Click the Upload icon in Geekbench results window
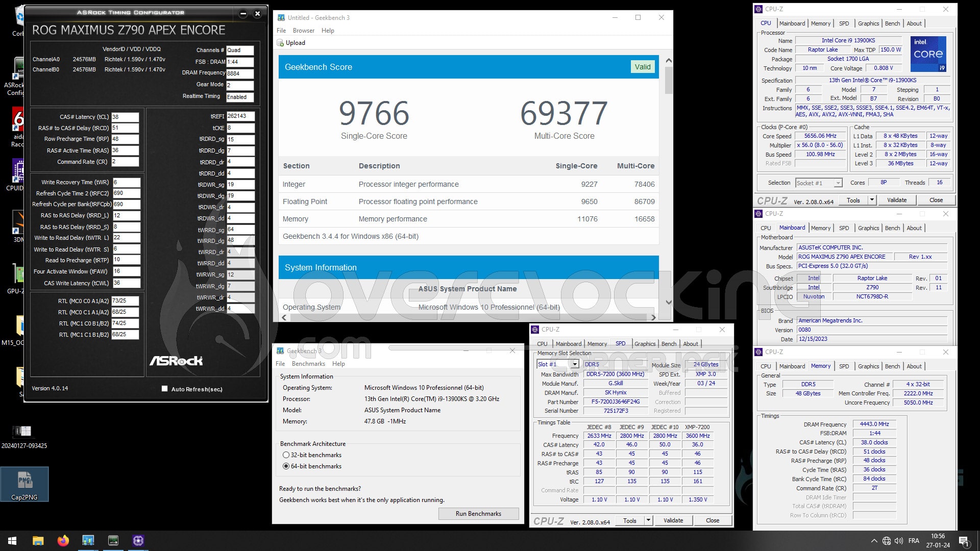 click(x=280, y=43)
